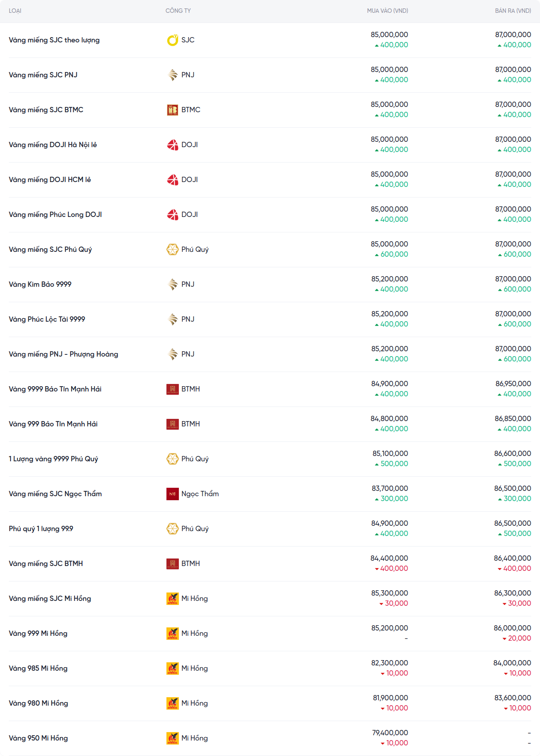Click the Ngọc Thẩm logo icon
540x756 pixels.
pyautogui.click(x=173, y=494)
